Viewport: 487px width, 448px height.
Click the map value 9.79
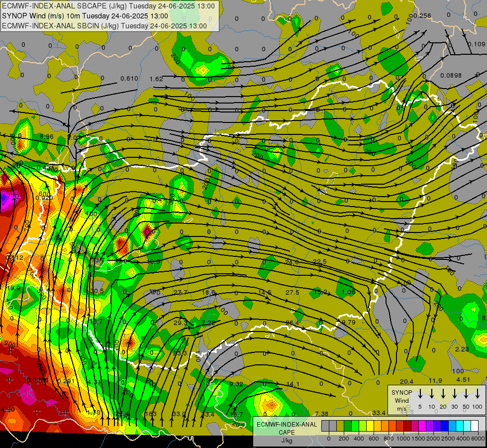[349, 322]
